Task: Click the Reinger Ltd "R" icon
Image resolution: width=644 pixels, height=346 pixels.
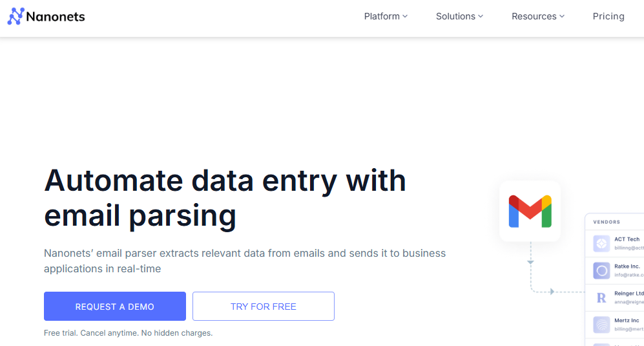Action: pos(601,297)
